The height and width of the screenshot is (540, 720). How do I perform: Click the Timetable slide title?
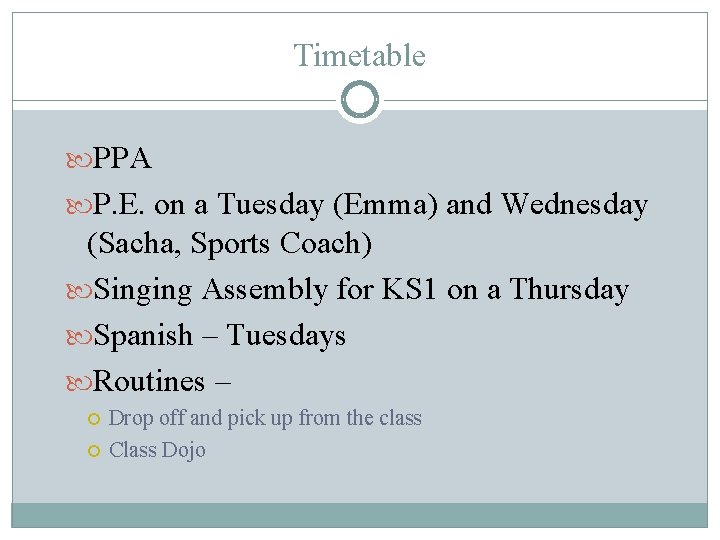360,56
